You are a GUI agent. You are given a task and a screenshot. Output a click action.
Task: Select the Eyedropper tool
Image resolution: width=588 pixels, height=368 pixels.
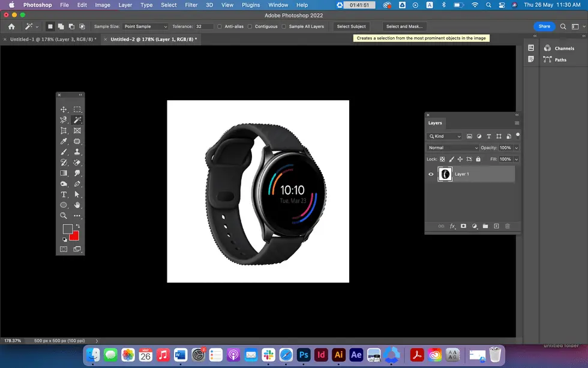tap(62, 141)
